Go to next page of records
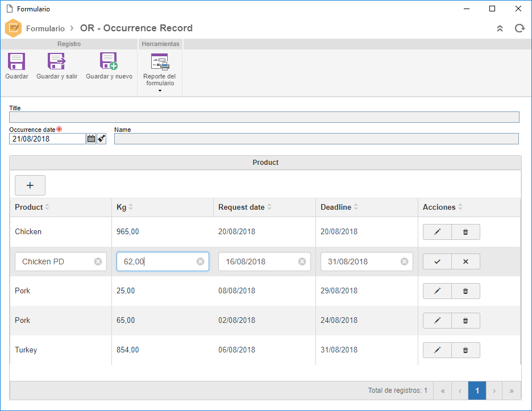Screen dimensions: 532x411 pos(494,391)
